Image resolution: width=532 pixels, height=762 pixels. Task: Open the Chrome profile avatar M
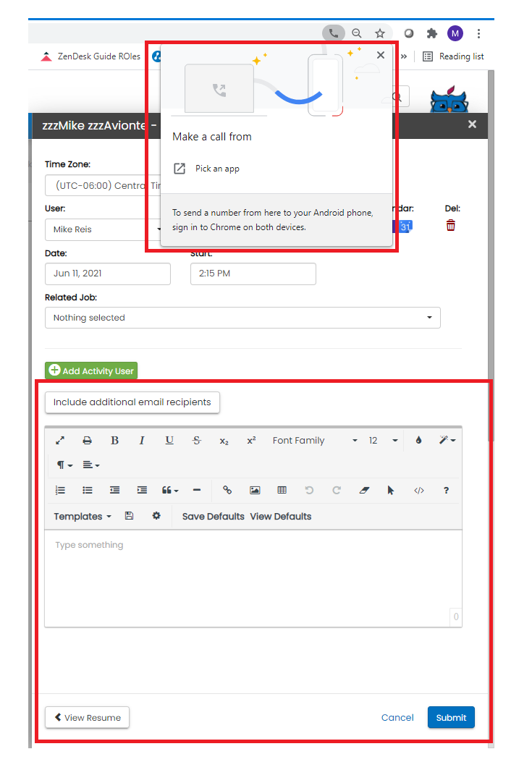click(x=455, y=33)
